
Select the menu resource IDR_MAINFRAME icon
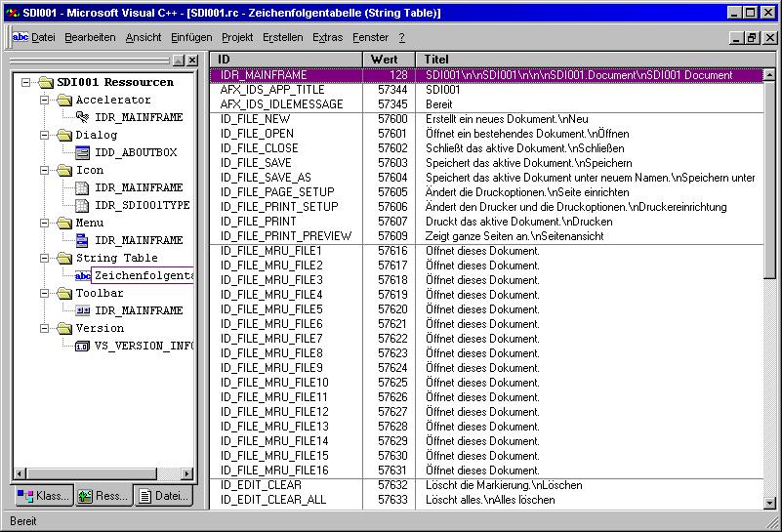pyautogui.click(x=82, y=240)
